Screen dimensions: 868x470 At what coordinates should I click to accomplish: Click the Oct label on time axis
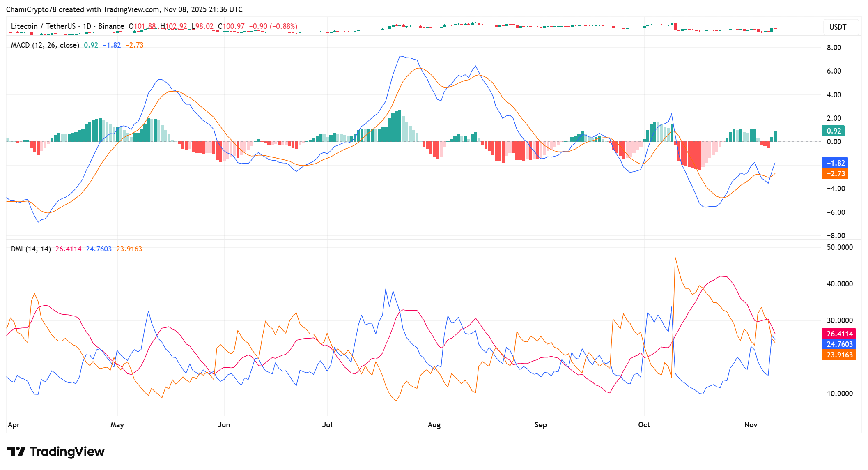(x=643, y=425)
